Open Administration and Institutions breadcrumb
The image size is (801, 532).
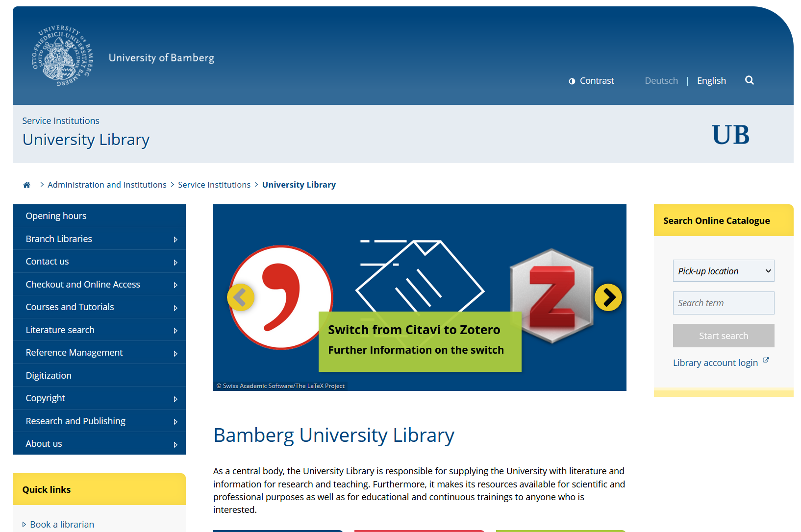[x=107, y=185]
